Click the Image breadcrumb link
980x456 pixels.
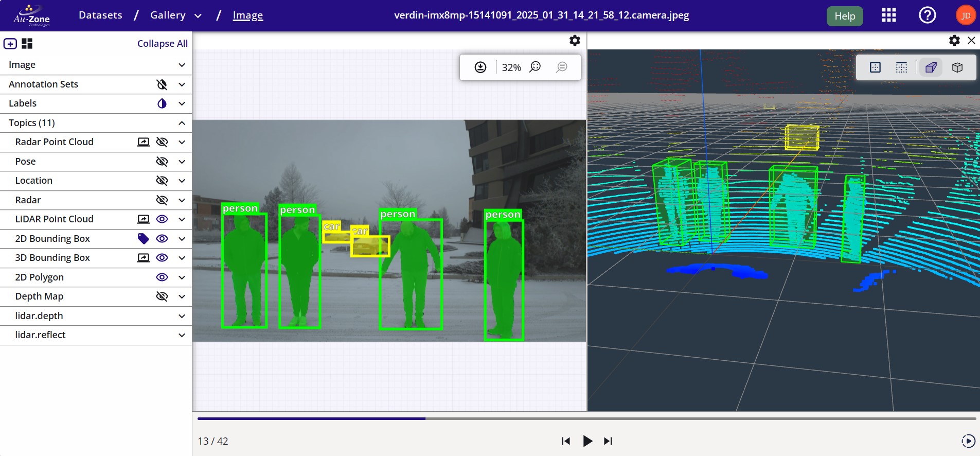point(247,15)
